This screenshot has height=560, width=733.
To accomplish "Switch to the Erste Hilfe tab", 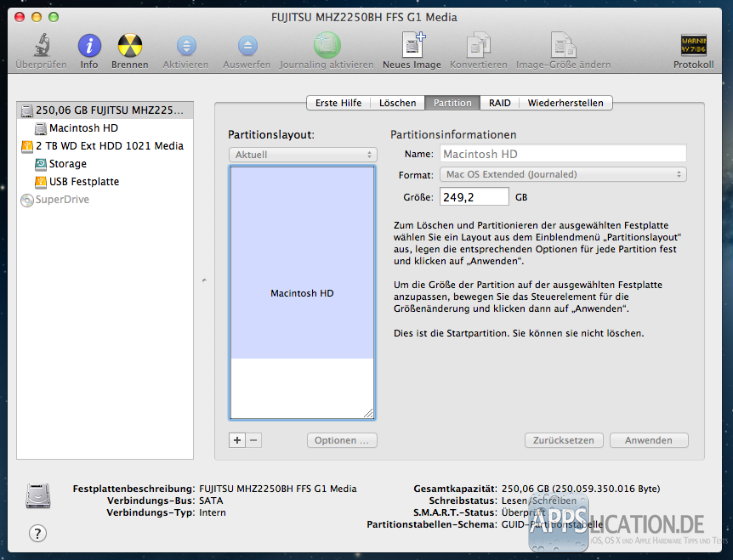I will point(338,103).
